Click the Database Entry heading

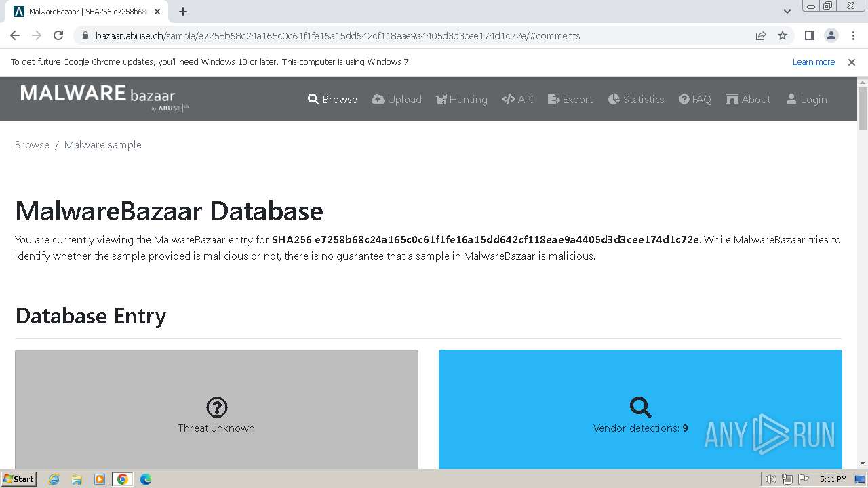point(91,316)
